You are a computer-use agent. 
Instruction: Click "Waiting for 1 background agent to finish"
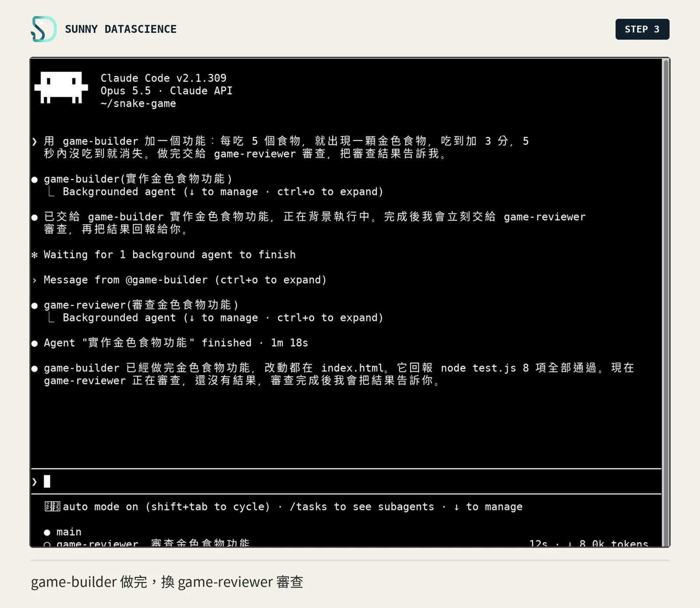pos(170,255)
